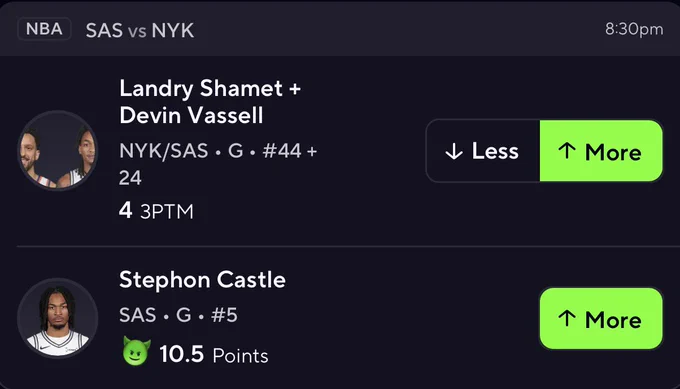This screenshot has width=680, height=389.
Task: Select More for Shamet + Vassell 3PTM
Action: pyautogui.click(x=601, y=151)
